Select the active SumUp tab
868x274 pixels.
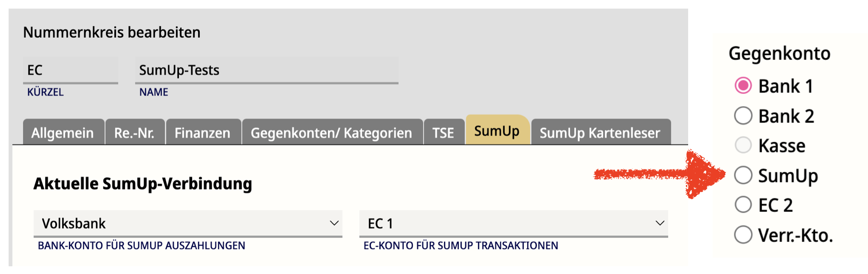pos(497,131)
